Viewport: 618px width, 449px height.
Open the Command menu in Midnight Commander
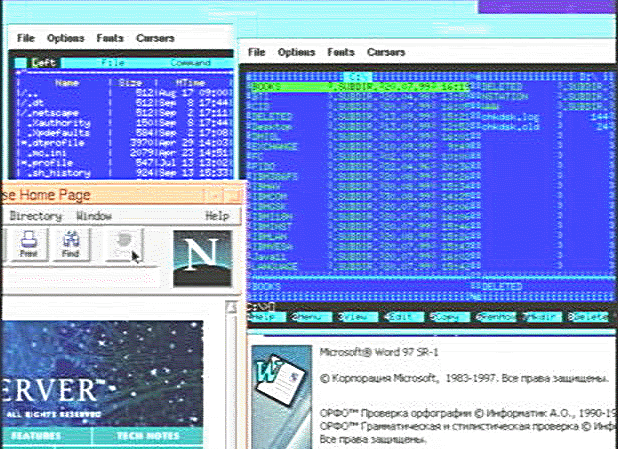(190, 63)
